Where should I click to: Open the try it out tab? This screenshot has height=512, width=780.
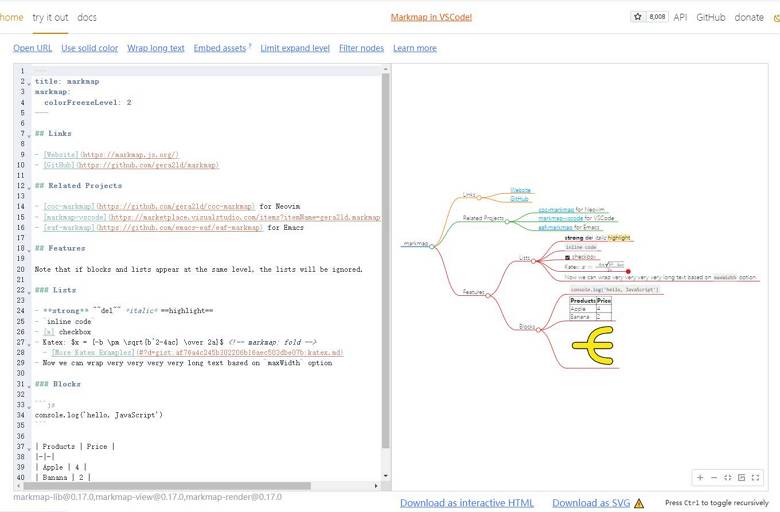click(50, 17)
